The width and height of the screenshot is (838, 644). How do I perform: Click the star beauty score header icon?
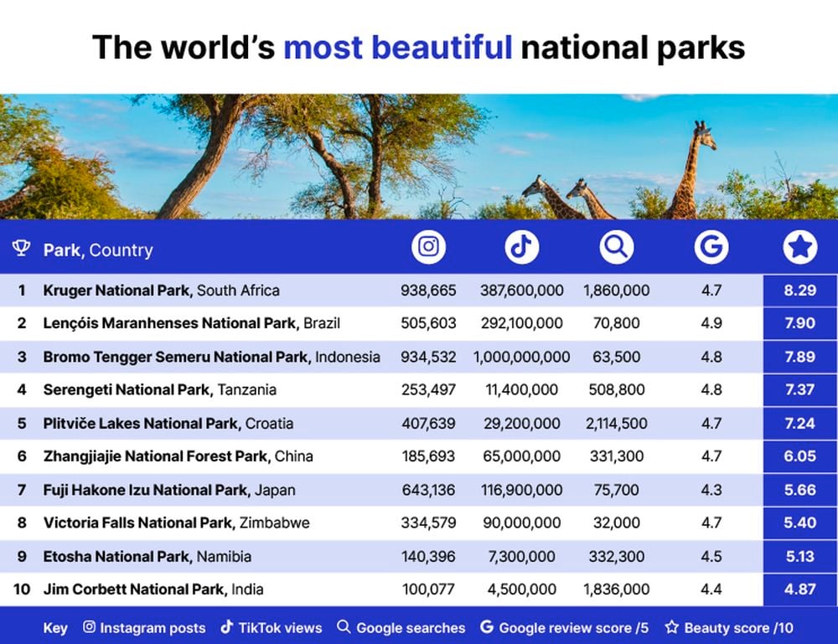click(800, 247)
